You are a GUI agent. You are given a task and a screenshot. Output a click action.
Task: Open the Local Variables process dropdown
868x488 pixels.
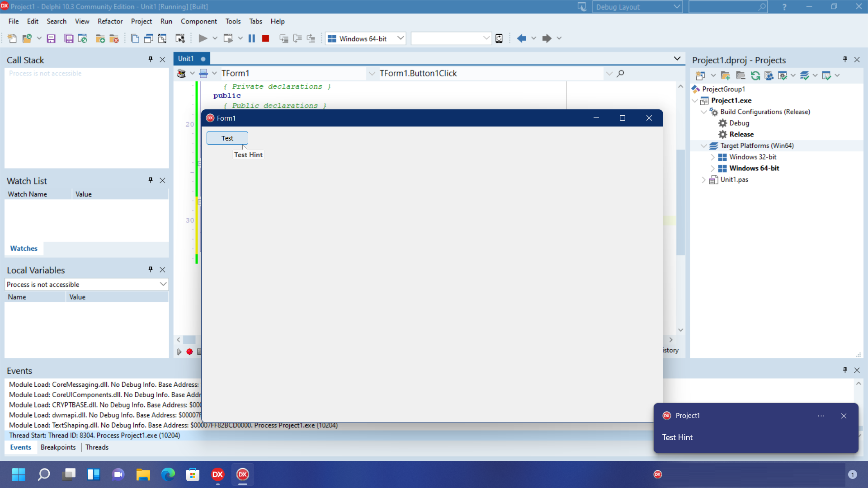click(x=163, y=284)
